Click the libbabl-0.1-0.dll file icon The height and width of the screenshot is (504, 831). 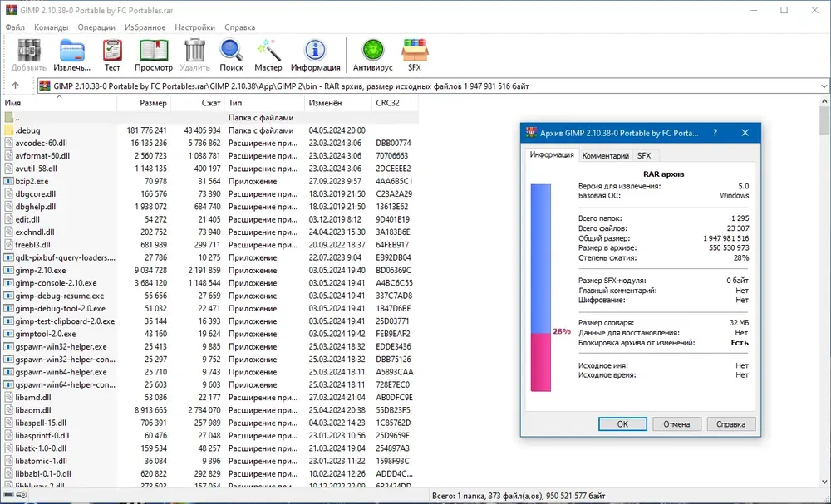coord(8,473)
